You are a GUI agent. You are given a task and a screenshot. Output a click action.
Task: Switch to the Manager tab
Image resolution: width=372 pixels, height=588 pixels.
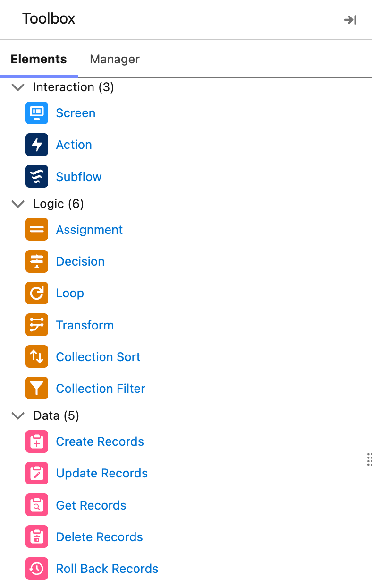click(x=115, y=60)
